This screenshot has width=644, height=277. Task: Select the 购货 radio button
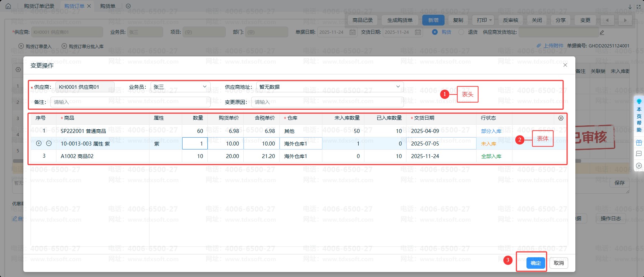(x=435, y=32)
